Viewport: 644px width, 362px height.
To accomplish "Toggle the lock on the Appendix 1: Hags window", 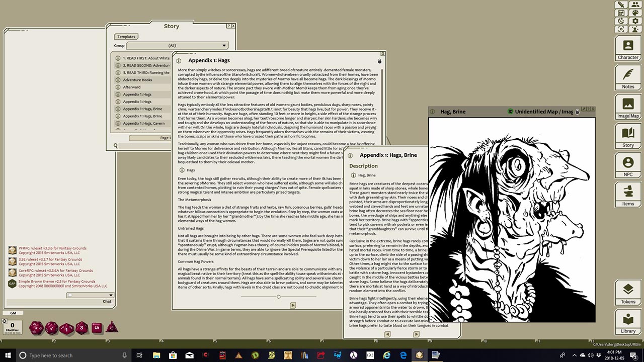I will coord(379,61).
